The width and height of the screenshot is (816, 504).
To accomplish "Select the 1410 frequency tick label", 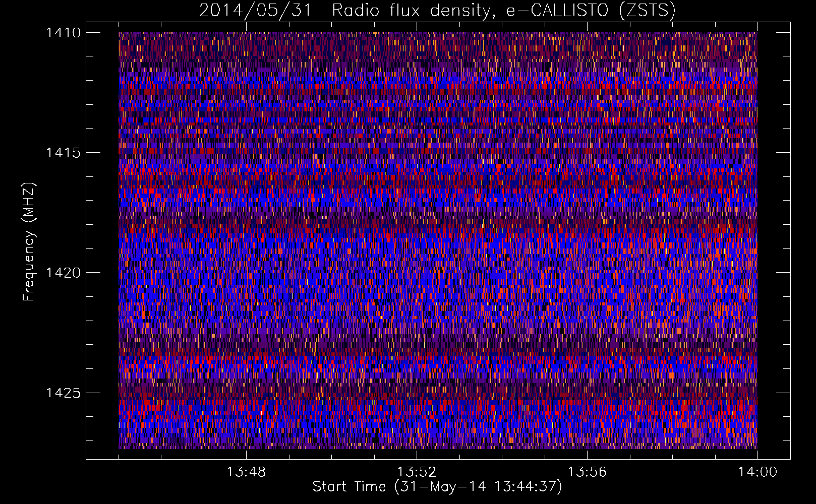I will (63, 33).
